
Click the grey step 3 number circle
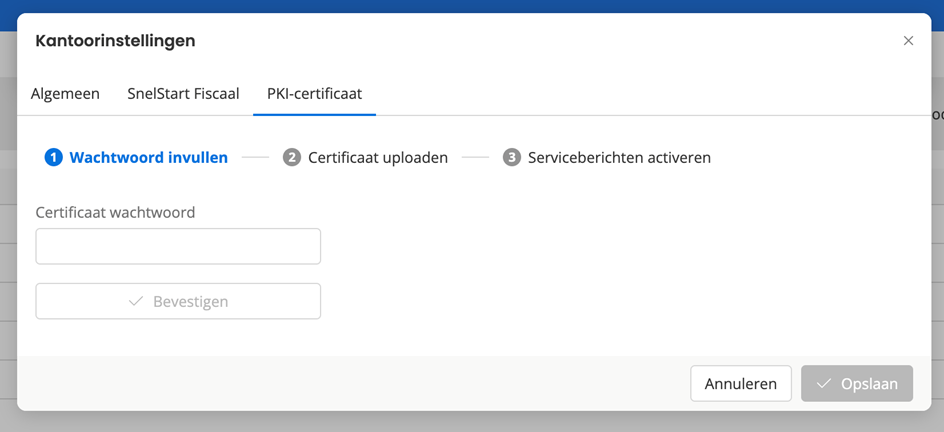pos(512,158)
